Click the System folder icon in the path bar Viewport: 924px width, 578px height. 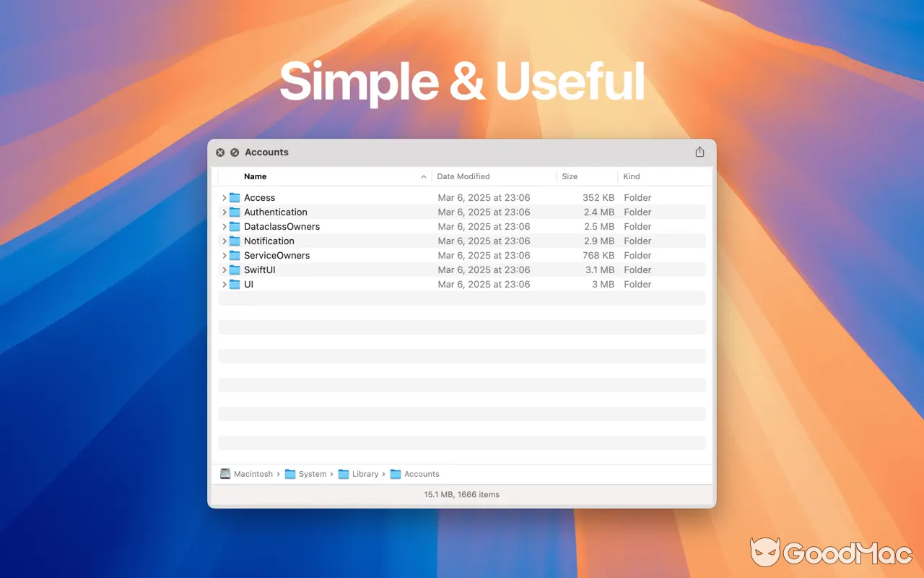coord(290,474)
